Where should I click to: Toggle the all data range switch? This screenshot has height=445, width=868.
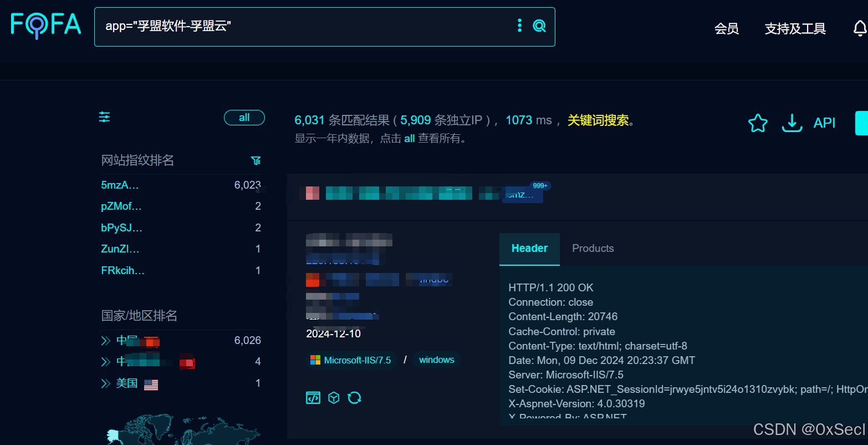pos(244,118)
